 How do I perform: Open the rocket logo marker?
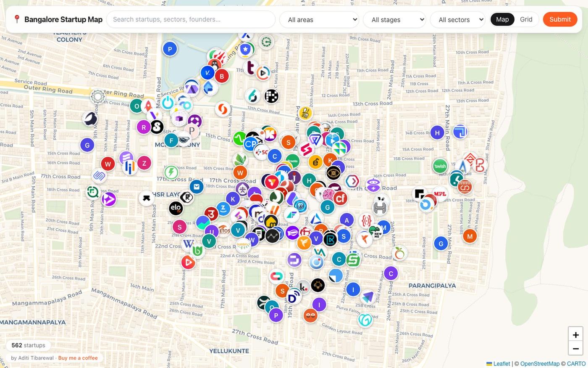click(x=148, y=105)
